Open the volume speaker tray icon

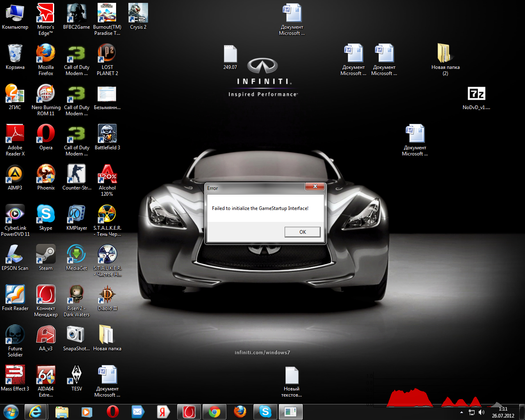(x=482, y=412)
